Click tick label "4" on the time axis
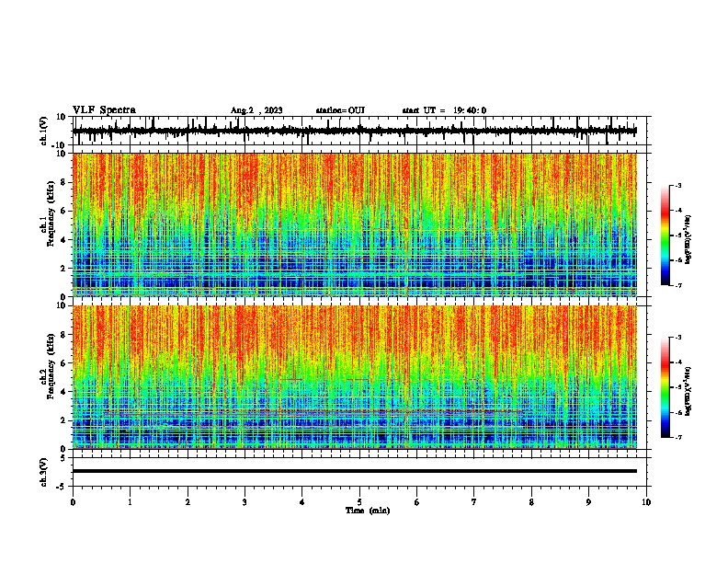This screenshot has height=563, width=728. tap(302, 502)
